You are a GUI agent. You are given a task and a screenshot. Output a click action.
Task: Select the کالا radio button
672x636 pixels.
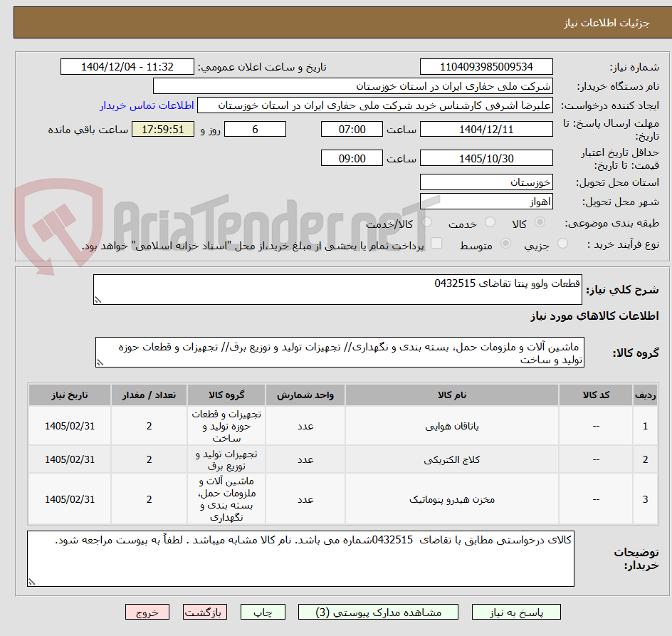point(540,222)
